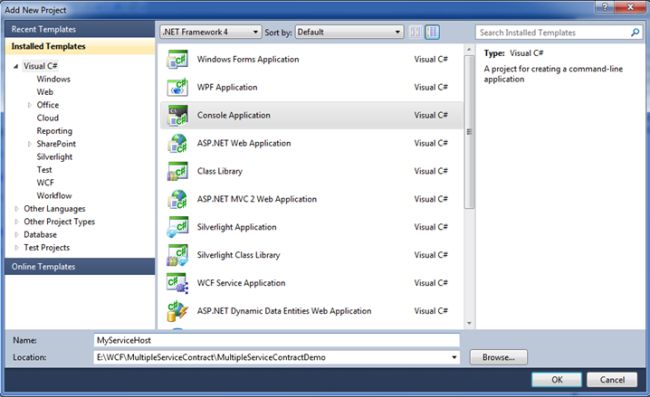Screen dimensions: 650x397
Task: Open the .NET Framework 4 dropdown
Action: (211, 32)
